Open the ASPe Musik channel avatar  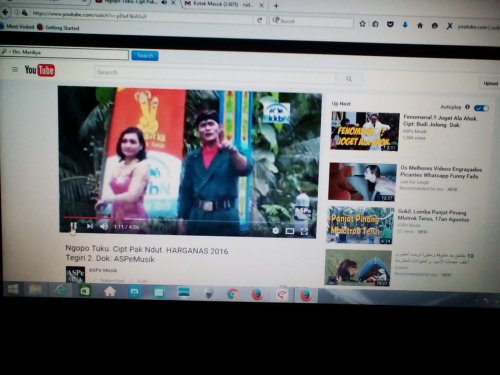(x=75, y=274)
